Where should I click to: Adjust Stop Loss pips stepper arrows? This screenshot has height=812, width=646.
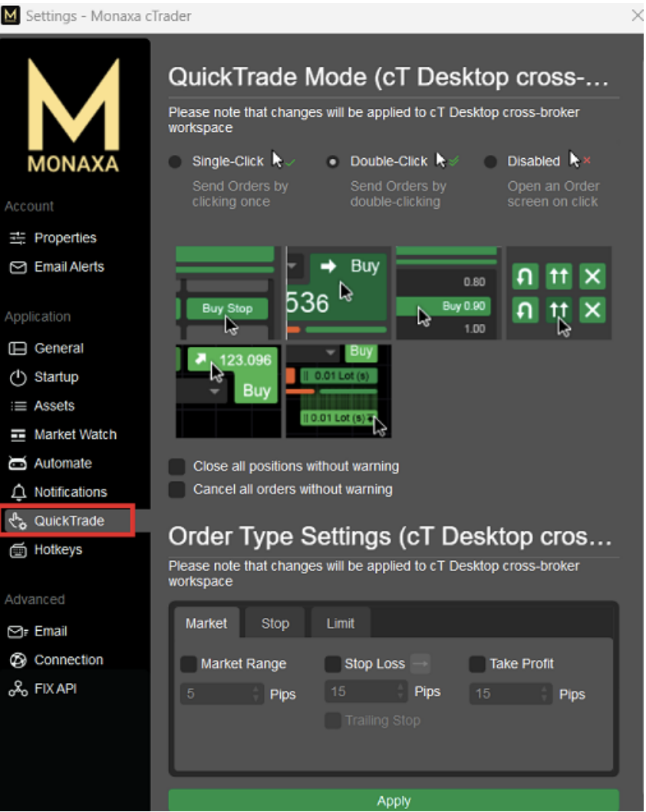pyautogui.click(x=400, y=692)
